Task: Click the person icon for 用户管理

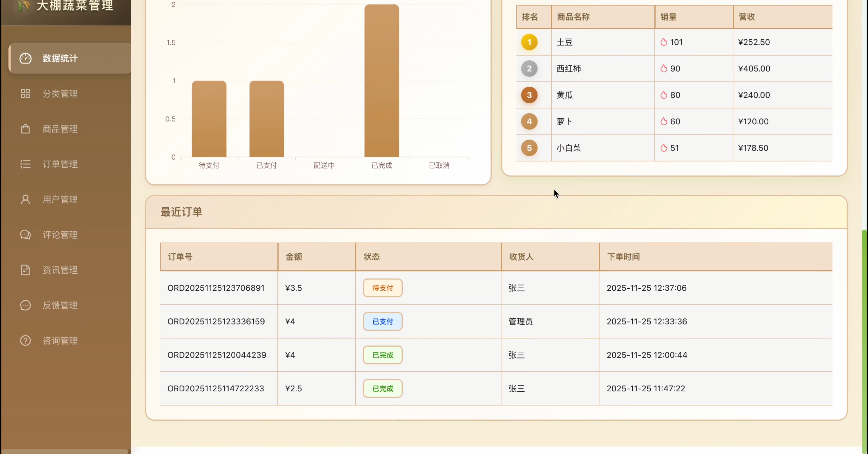Action: coord(25,200)
